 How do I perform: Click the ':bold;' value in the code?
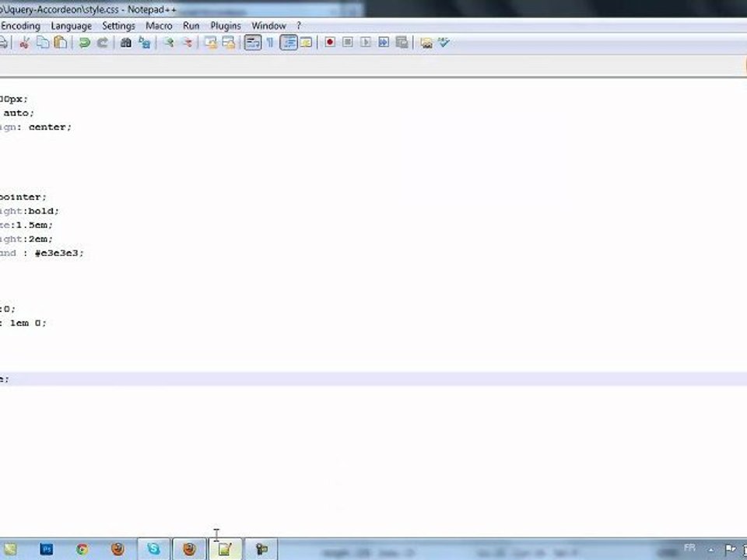(x=41, y=211)
